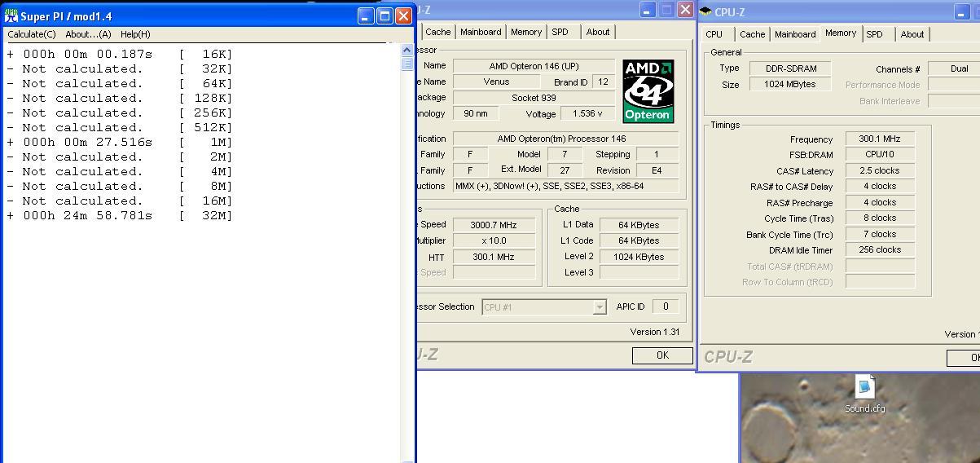The width and height of the screenshot is (980, 463).
Task: Open the About...(A) menu in Super PI
Action: 88,34
